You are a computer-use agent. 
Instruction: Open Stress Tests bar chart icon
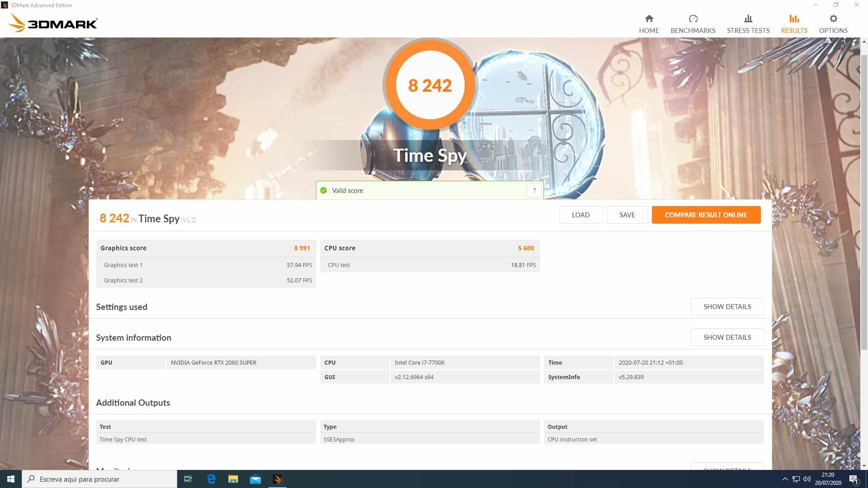(748, 19)
